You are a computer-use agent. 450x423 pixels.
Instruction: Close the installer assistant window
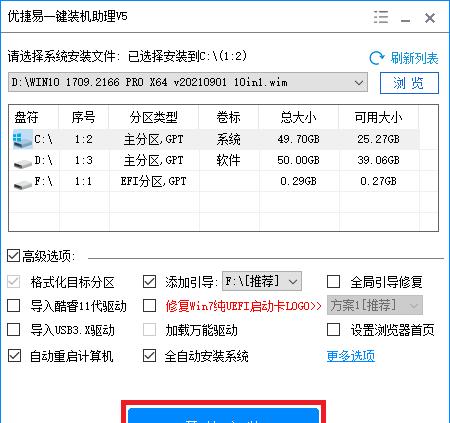pyautogui.click(x=430, y=18)
